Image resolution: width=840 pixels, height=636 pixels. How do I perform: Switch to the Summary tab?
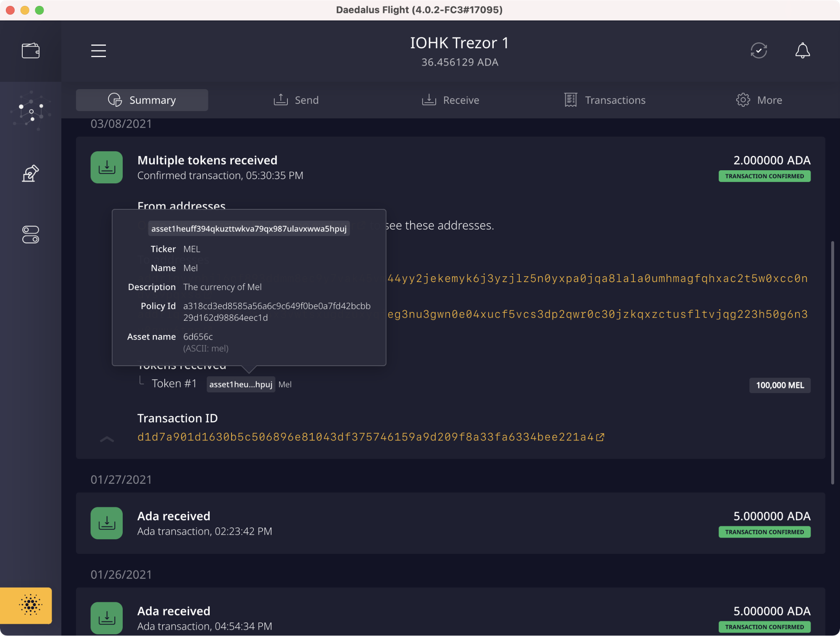point(142,100)
